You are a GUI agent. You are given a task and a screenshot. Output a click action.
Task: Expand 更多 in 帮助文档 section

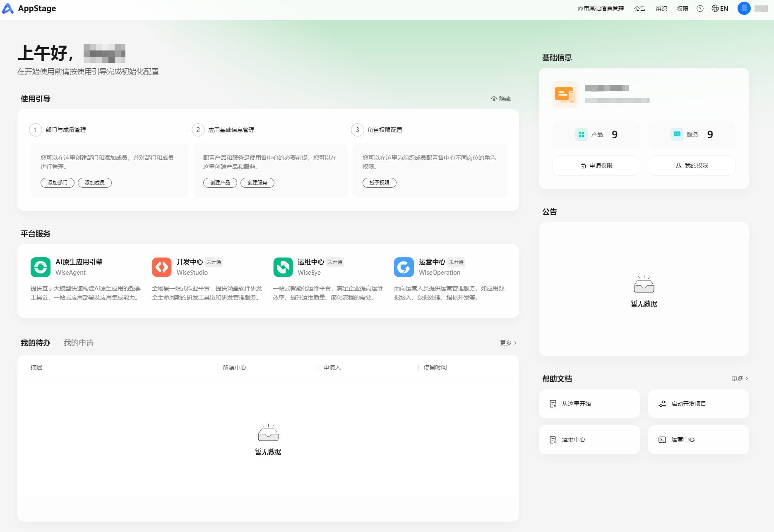[x=740, y=379]
